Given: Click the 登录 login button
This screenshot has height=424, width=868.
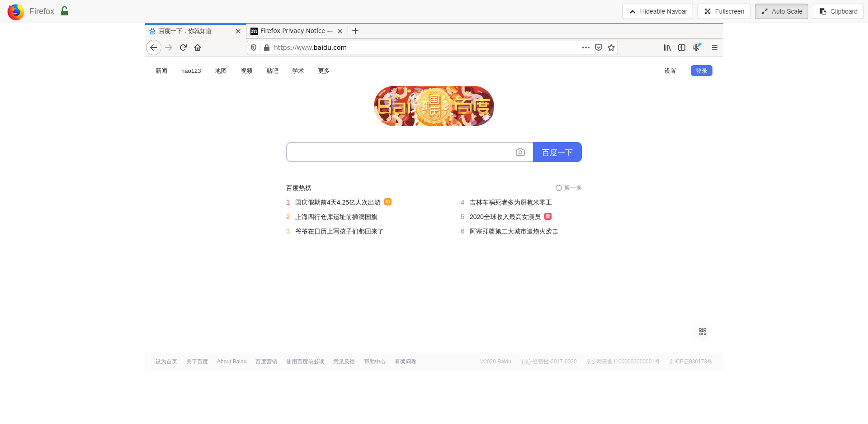Looking at the screenshot, I should (702, 71).
